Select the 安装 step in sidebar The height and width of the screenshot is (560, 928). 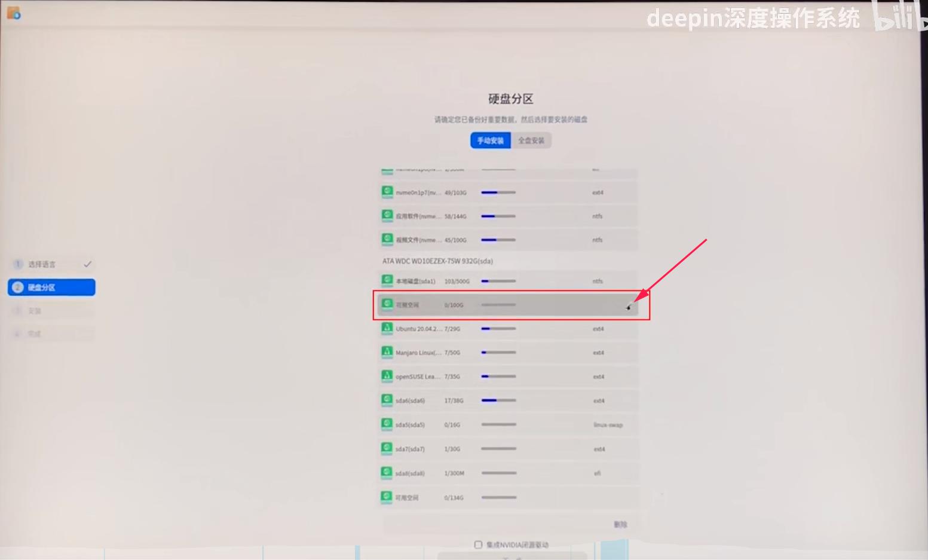click(x=51, y=311)
